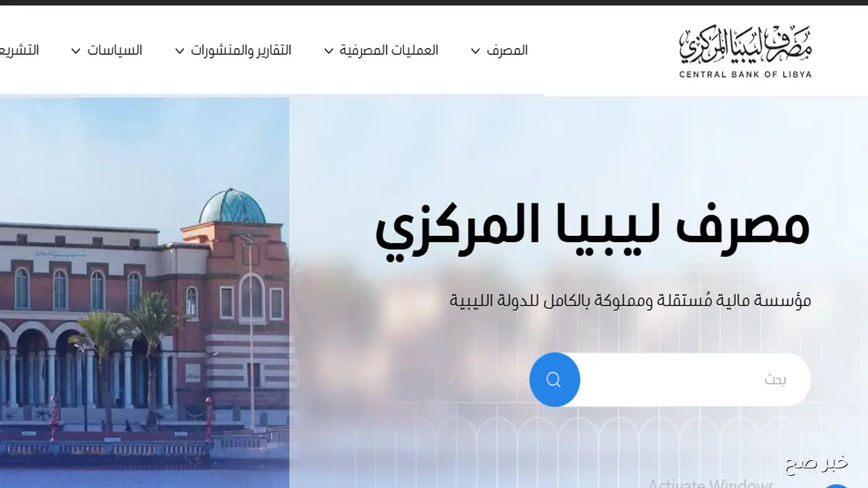The image size is (868, 488).
Task: Click the hero subtitle about state ownership
Action: tap(631, 300)
